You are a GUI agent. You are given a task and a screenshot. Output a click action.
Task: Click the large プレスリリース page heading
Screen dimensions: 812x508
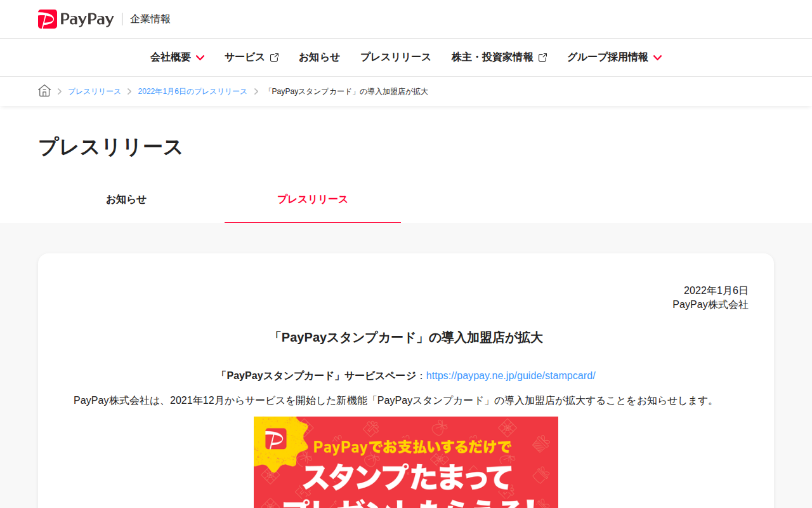[x=110, y=147]
